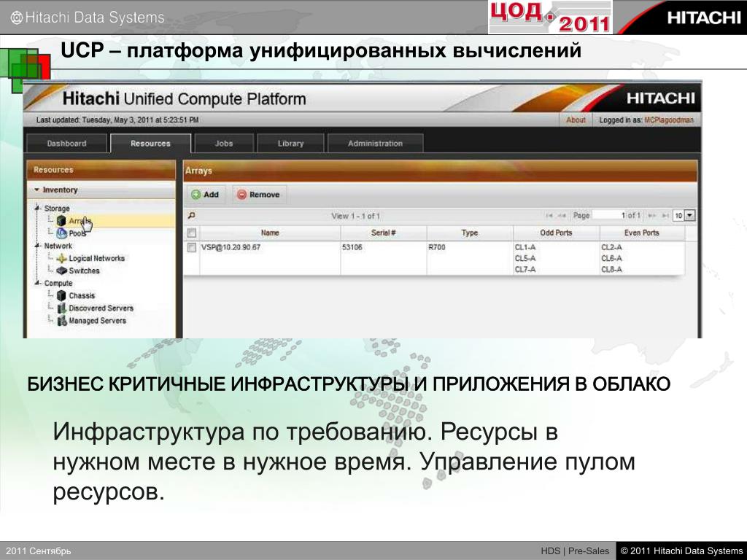Click the ЦОД 2011 logo
The image size is (747, 560).
pyautogui.click(x=550, y=17)
